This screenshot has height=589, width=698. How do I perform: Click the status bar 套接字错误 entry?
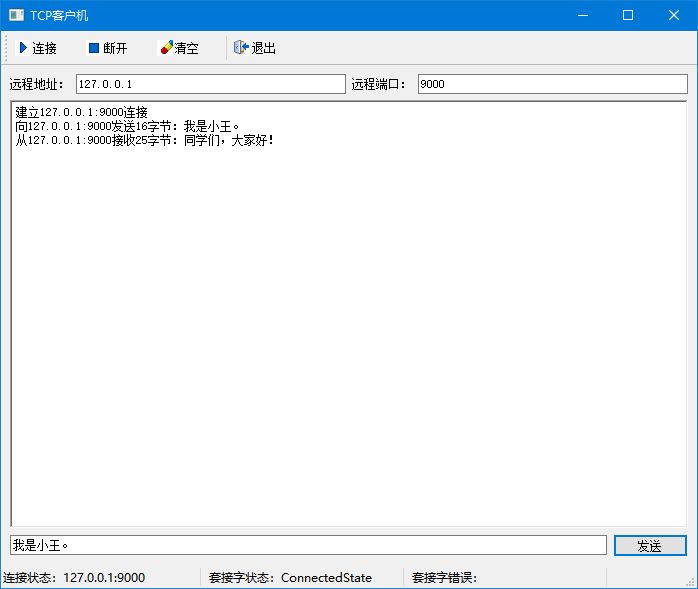click(444, 577)
